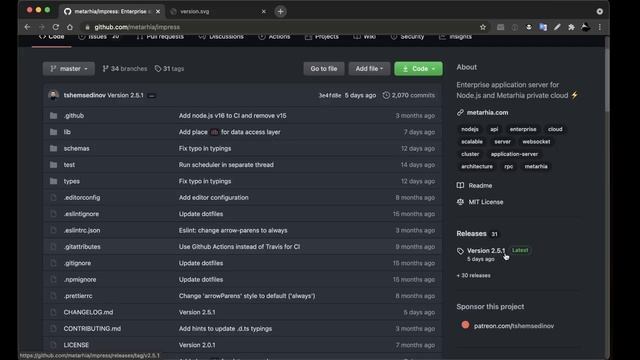This screenshot has height=360, width=640.
Task: Select the application-server topic tag
Action: click(514, 154)
